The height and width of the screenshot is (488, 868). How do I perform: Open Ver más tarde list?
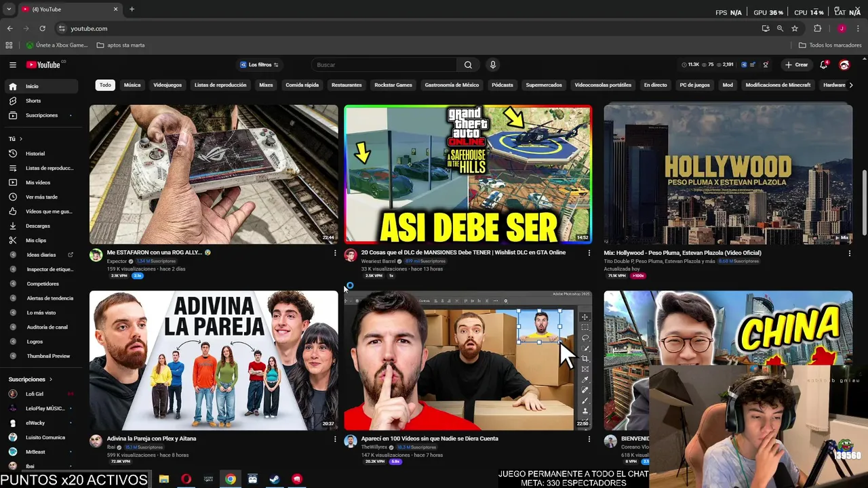coord(41,197)
